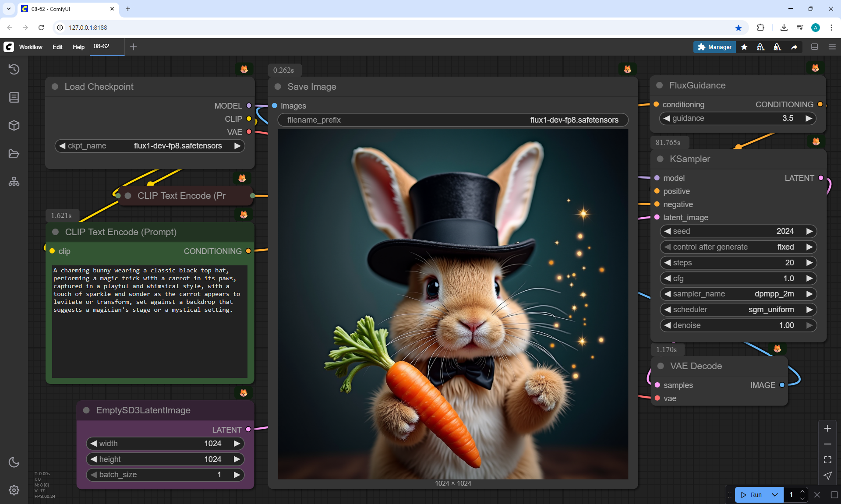Toggle collapse dot on Load Checkpoint node
Viewport: 841px width, 504px height.
click(55, 87)
